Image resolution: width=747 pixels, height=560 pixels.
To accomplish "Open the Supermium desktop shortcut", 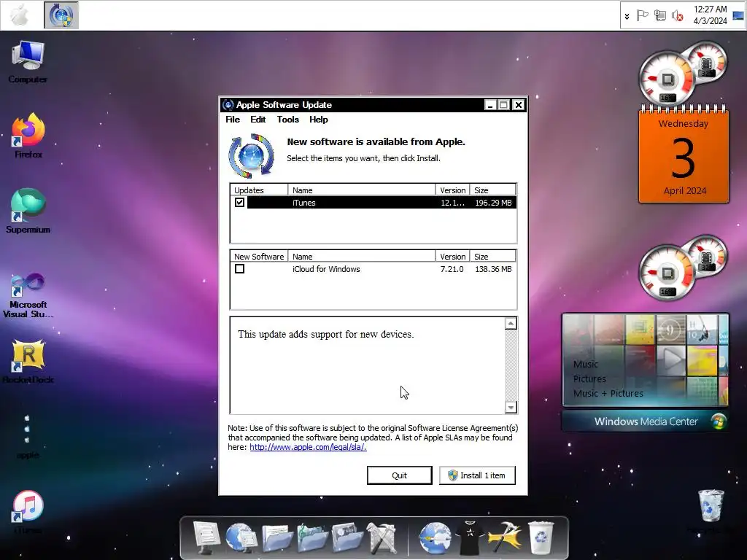I will [28, 211].
